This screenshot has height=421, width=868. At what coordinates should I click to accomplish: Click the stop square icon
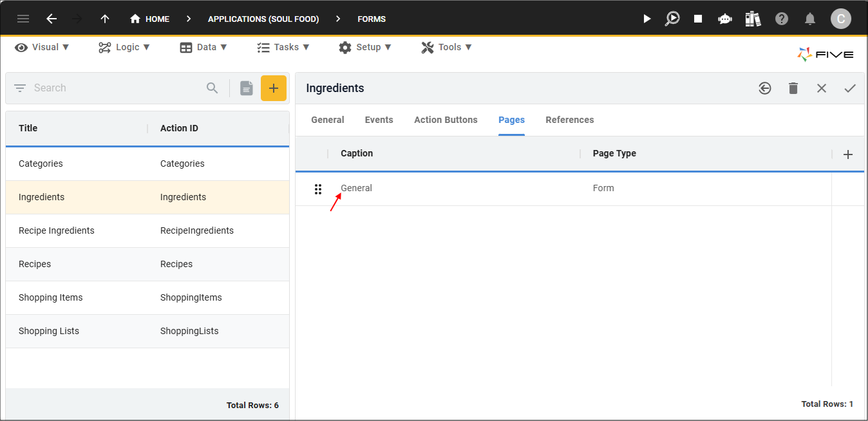[698, 19]
